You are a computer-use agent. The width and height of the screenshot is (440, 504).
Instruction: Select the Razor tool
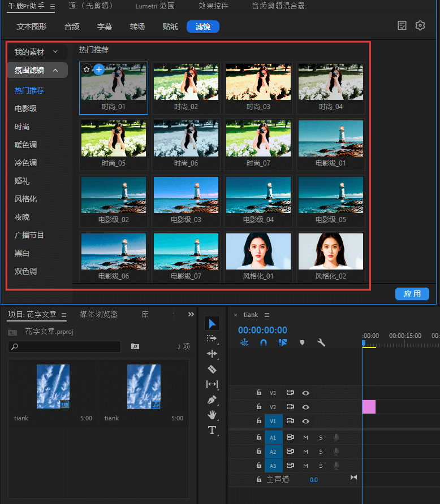click(212, 369)
